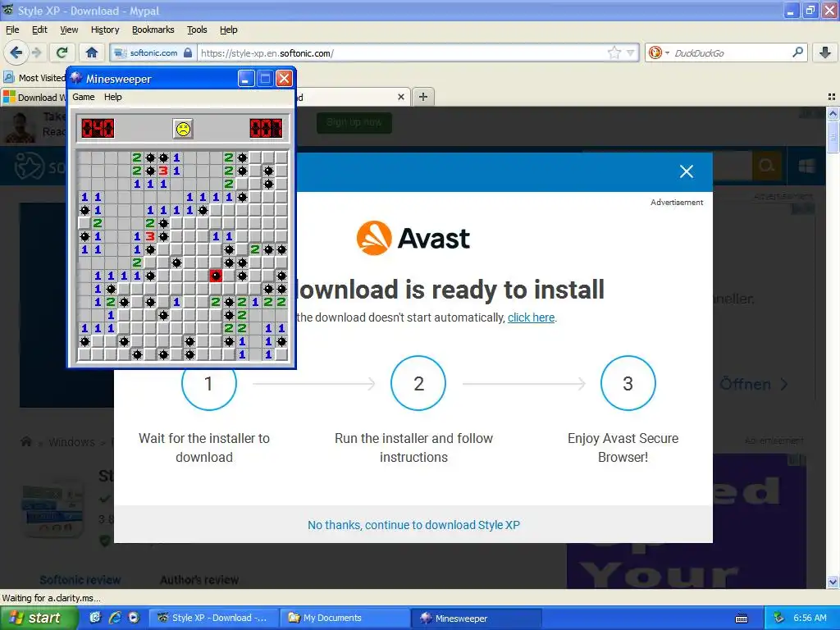The height and width of the screenshot is (630, 840).
Task: Open the History menu in Mypal
Action: click(x=105, y=30)
